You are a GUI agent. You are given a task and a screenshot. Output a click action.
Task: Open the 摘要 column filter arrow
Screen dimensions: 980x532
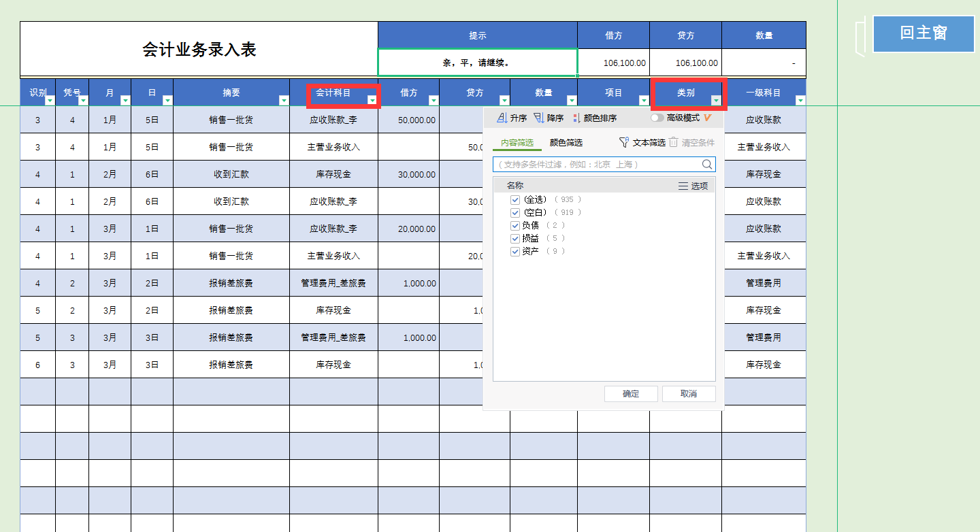(x=284, y=101)
